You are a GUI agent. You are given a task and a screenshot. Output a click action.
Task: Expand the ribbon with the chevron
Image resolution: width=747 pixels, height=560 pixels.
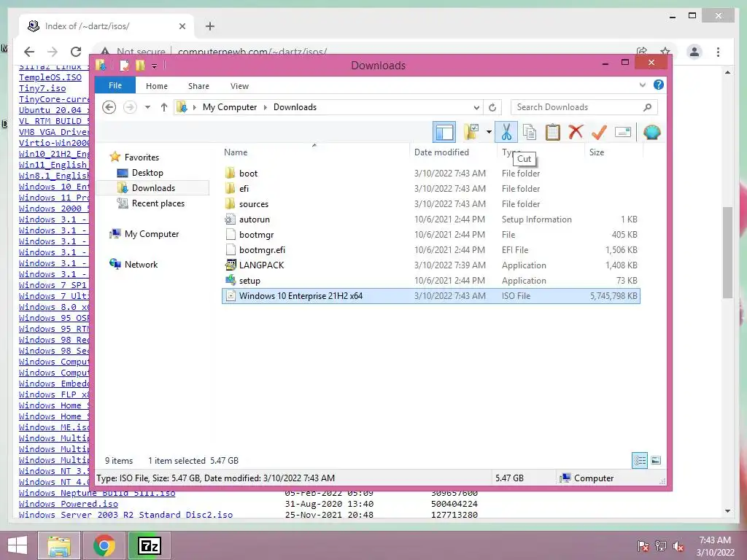642,85
